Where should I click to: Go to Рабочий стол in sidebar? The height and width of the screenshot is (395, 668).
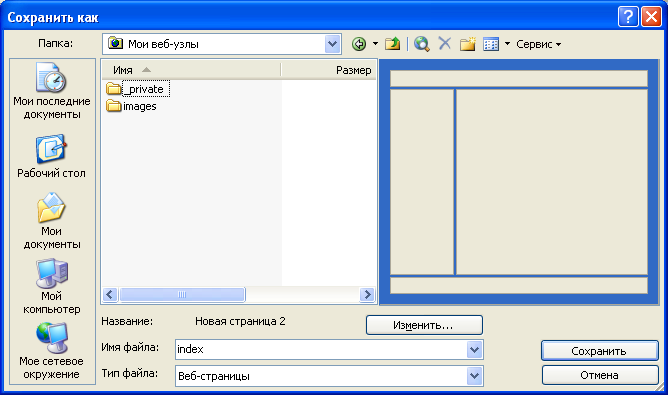click(x=52, y=156)
